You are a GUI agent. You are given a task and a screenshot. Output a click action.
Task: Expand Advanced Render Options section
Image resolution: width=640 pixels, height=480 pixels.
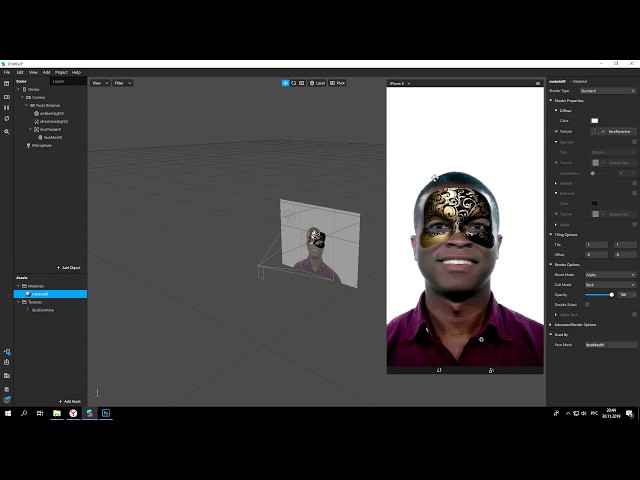pyautogui.click(x=575, y=324)
